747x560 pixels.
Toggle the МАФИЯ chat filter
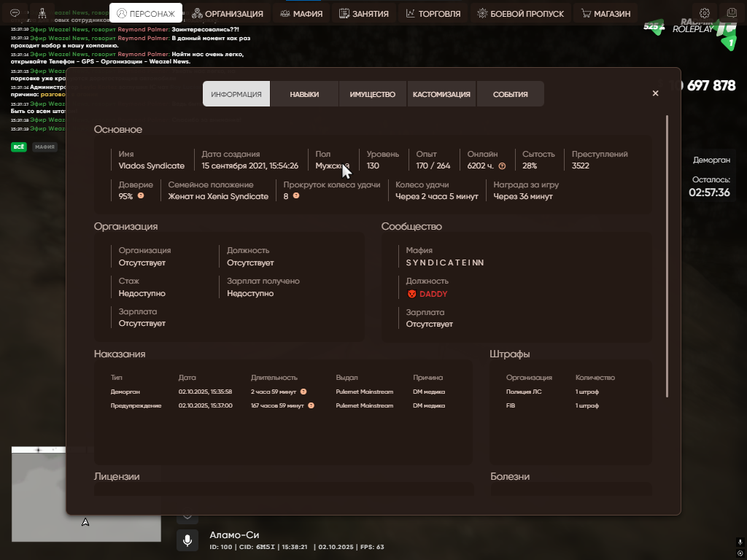pos(45,147)
